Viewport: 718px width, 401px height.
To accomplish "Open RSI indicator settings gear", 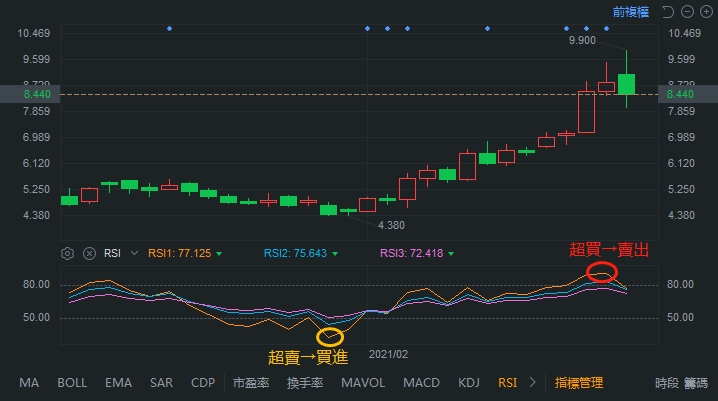I will (67, 253).
